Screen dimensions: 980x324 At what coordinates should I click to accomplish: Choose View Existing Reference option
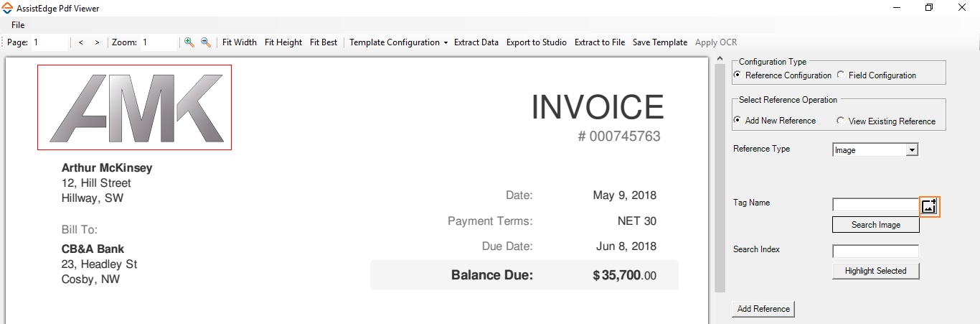coord(841,121)
